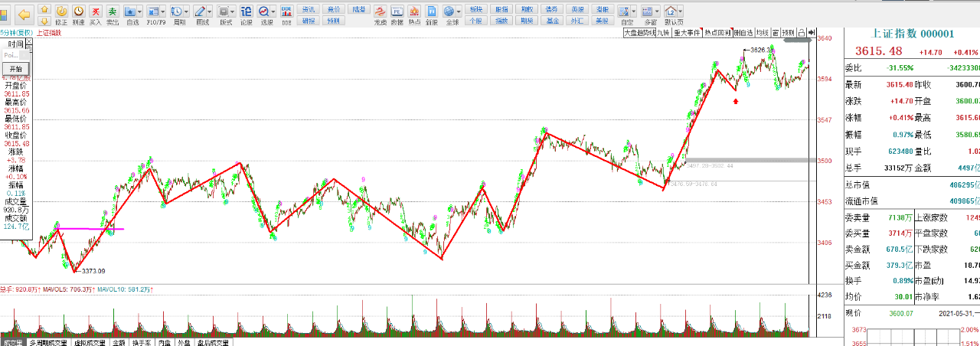
Task: Open the 论股 stock discussion icon
Action: [x=246, y=13]
